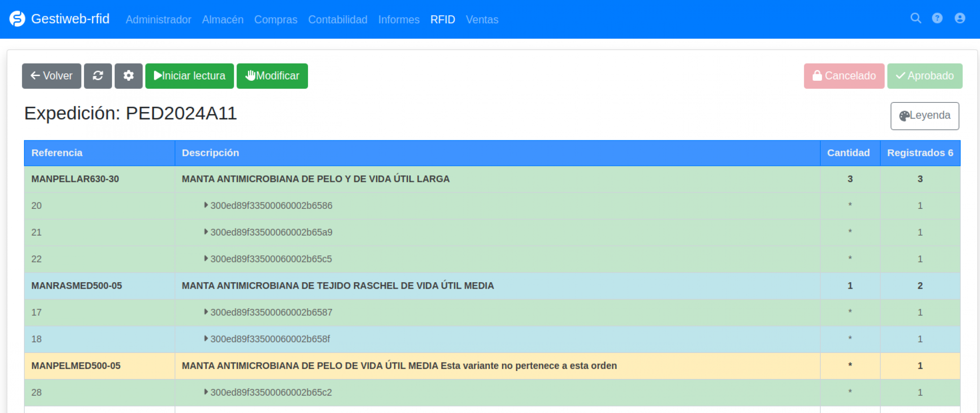Click the Aprobado button
Image resolution: width=980 pixels, height=413 pixels.
click(925, 76)
